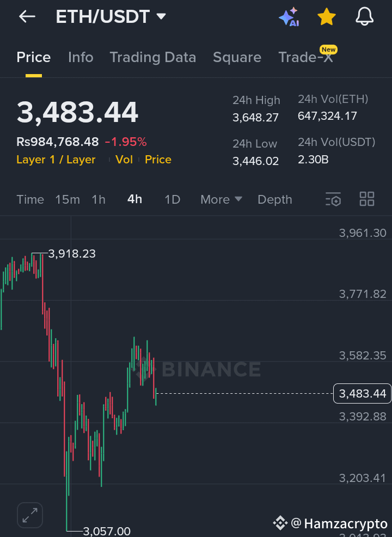The width and height of the screenshot is (392, 537).
Task: Click the 3,392.88 price axis label
Action: click(363, 417)
